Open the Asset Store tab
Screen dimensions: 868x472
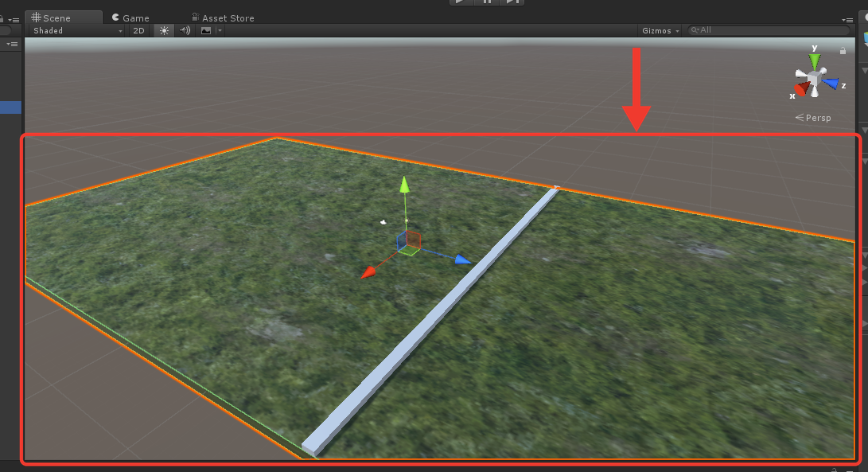click(223, 18)
